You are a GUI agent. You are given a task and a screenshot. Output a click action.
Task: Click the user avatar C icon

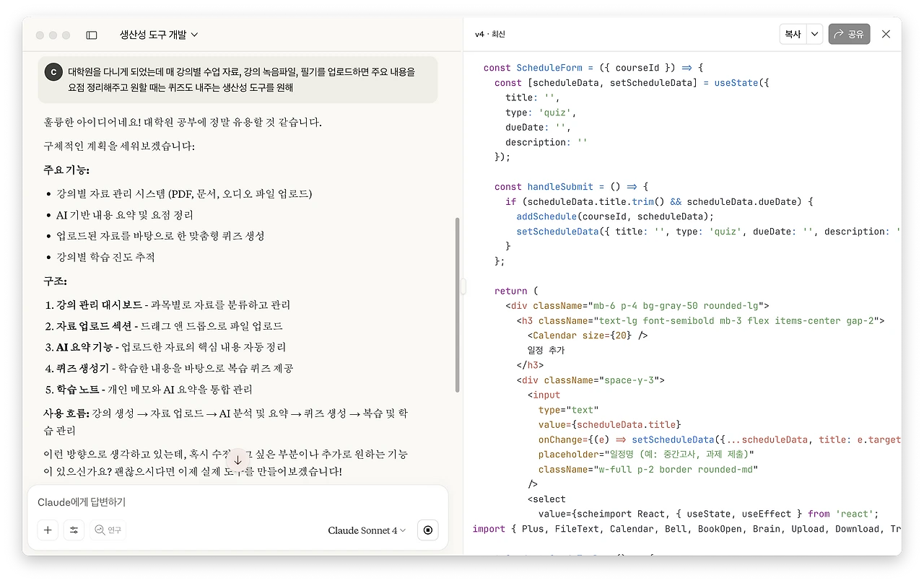pyautogui.click(x=53, y=72)
